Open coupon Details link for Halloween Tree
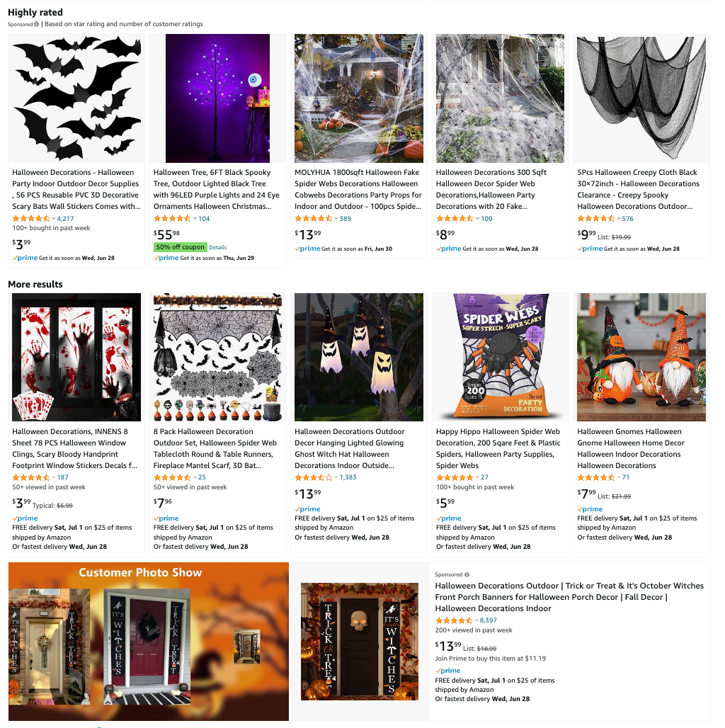This screenshot has height=728, width=725. 217,247
